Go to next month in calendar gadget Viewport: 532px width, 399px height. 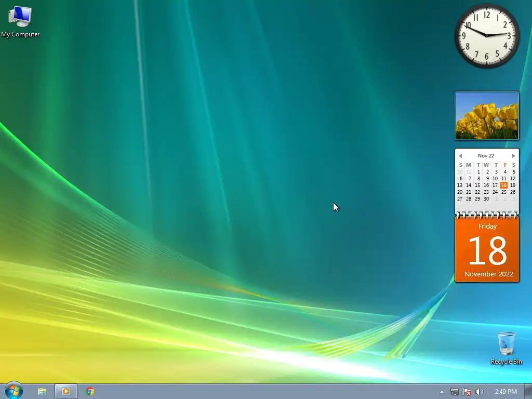point(513,156)
